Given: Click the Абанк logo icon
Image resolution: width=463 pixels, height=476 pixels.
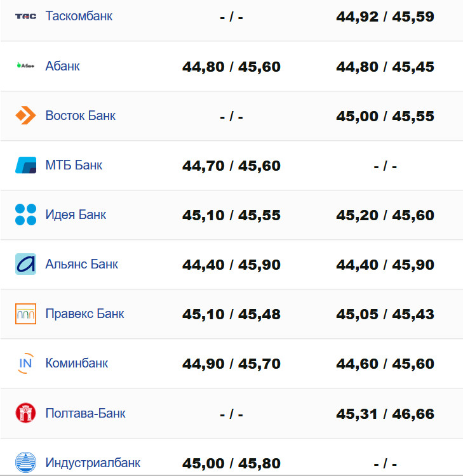Looking at the screenshot, I should click(x=25, y=66).
